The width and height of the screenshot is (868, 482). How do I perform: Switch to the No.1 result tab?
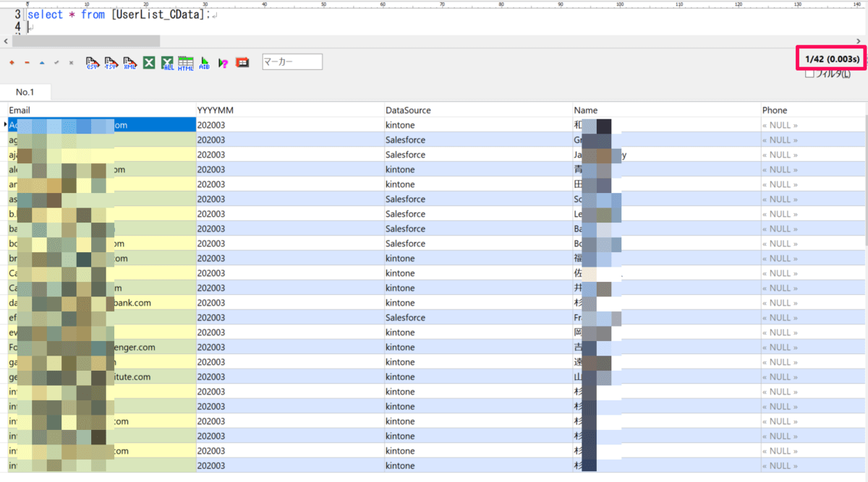[25, 92]
